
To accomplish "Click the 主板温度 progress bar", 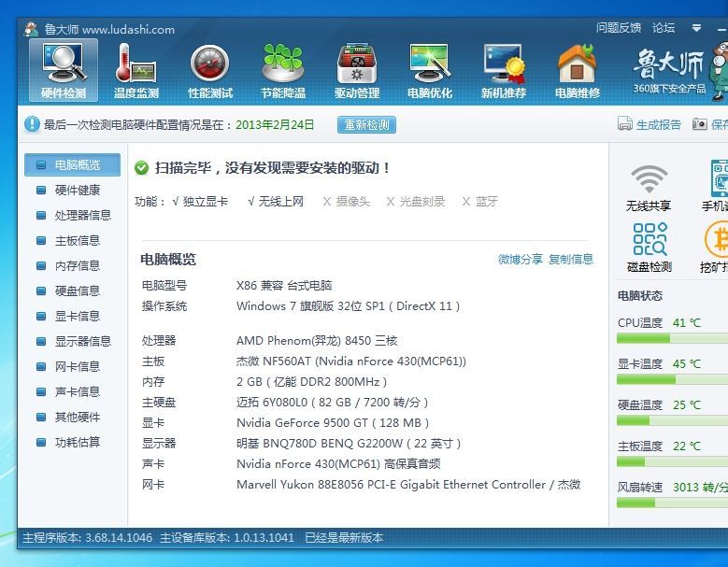I will [x=672, y=461].
